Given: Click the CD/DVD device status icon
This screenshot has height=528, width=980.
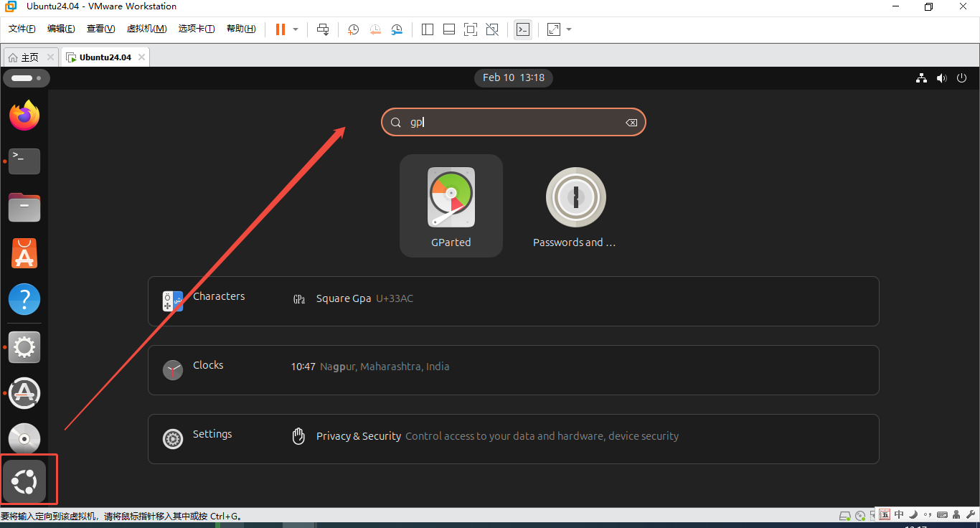Looking at the screenshot, I should point(861,516).
